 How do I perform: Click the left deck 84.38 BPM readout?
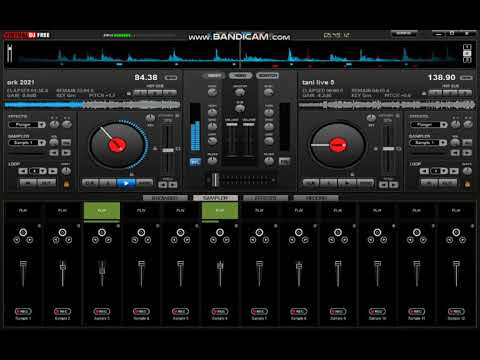coord(146,77)
